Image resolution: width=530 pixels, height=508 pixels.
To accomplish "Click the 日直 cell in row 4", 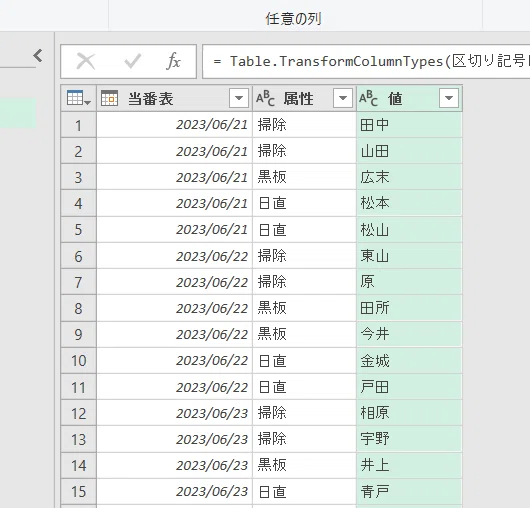I will click(305, 203).
